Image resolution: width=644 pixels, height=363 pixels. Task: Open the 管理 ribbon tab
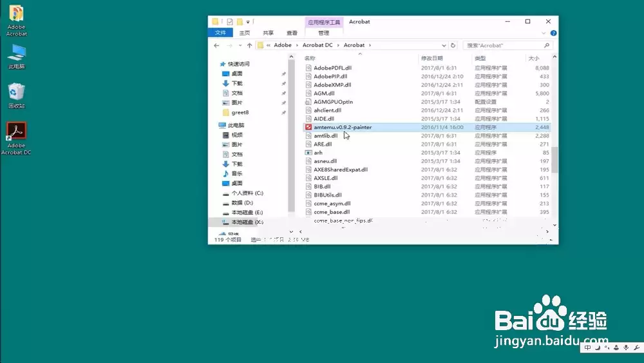pos(324,33)
